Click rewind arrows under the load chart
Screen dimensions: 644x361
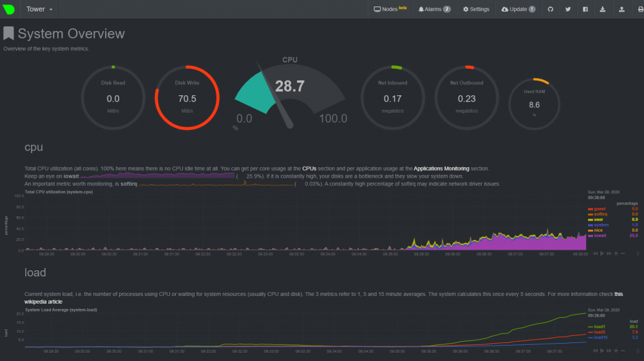[x=596, y=351]
